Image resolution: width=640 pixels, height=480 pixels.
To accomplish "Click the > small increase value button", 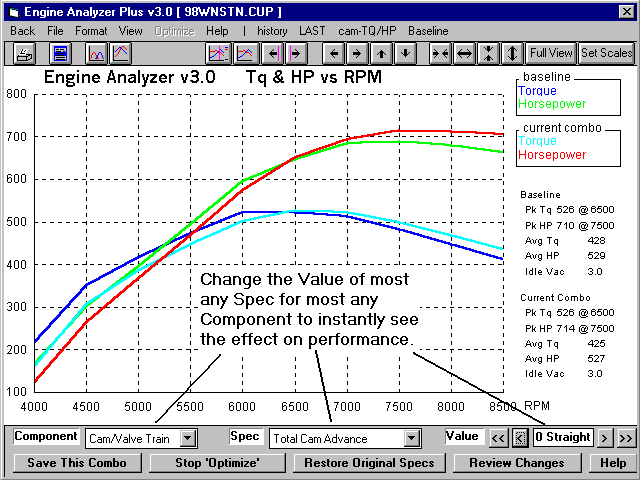I will tap(604, 438).
